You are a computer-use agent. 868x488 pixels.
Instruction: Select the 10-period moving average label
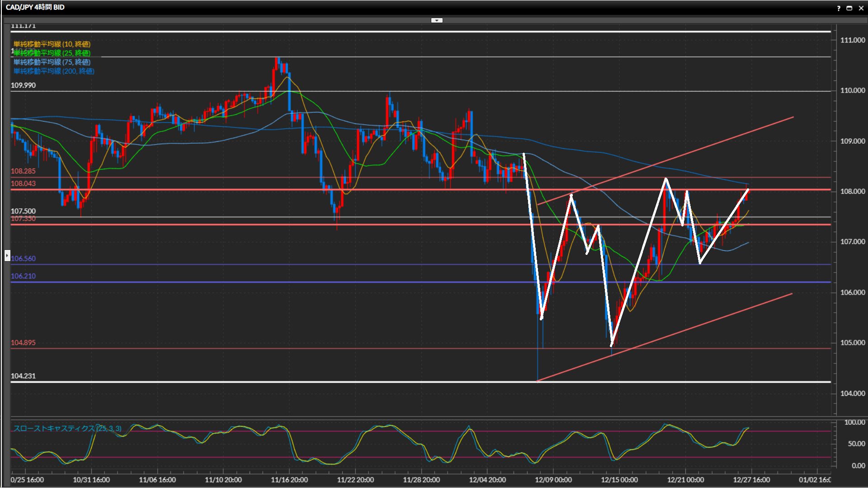52,44
